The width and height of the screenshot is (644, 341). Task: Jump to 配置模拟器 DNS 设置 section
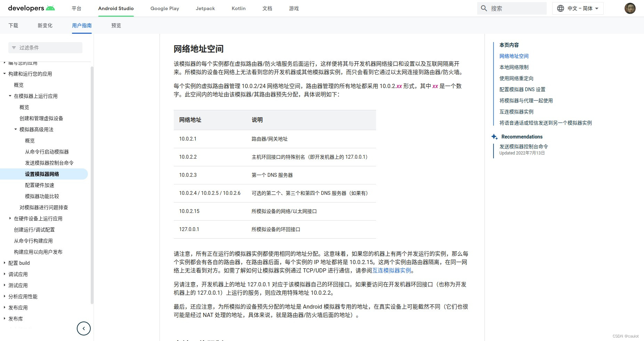point(522,89)
